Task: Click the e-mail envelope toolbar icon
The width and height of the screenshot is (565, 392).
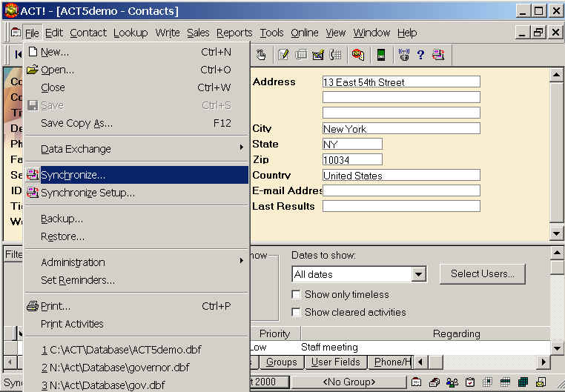Action: (x=318, y=55)
